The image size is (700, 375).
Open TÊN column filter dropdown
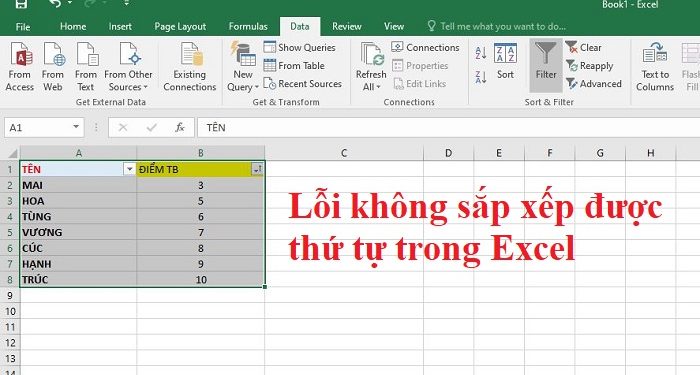coord(129,169)
